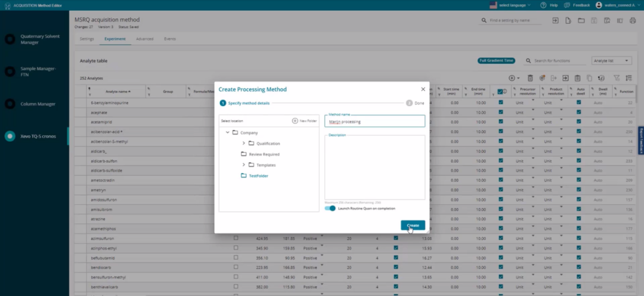This screenshot has height=296, width=644.
Task: Click the print icon in the top toolbar
Action: [633, 20]
